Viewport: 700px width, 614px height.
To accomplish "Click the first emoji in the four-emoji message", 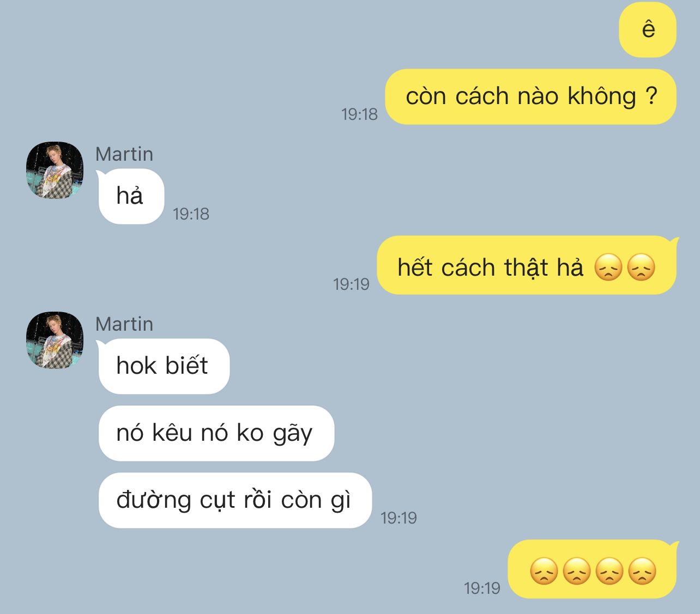I will tap(544, 572).
